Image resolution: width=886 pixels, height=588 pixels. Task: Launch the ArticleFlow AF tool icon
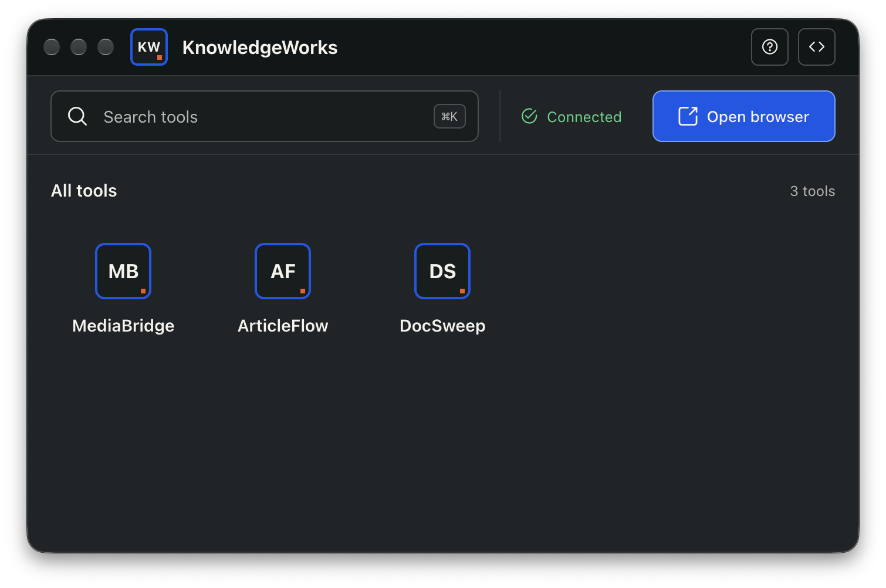coord(283,271)
